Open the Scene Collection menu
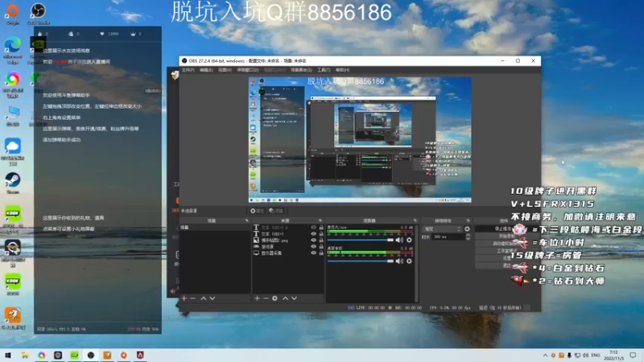The image size is (644, 362). [301, 70]
